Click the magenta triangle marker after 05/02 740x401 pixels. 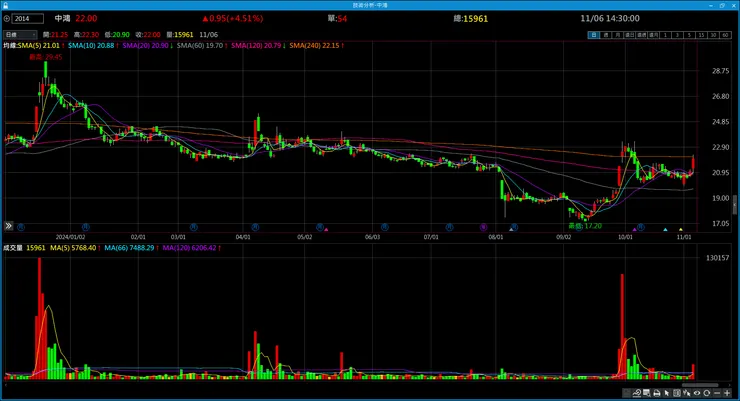(326, 230)
